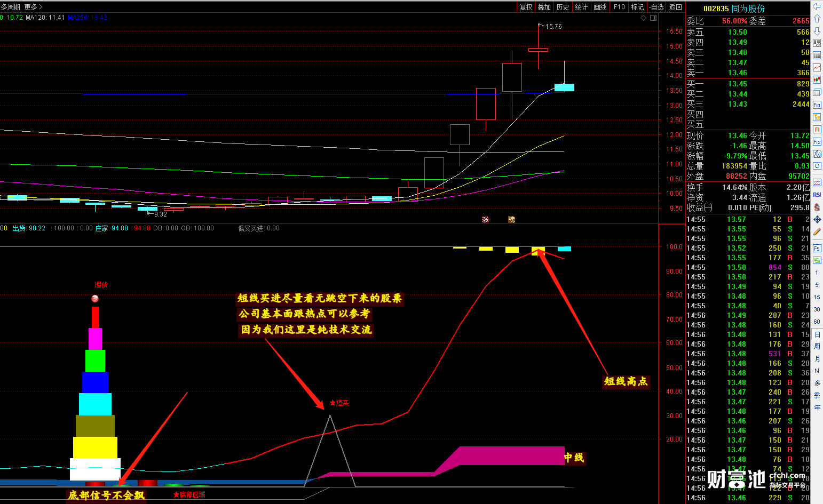Screen dimensions: 823x504
Task: Switch to 1-minute period
Action: (x=817, y=273)
